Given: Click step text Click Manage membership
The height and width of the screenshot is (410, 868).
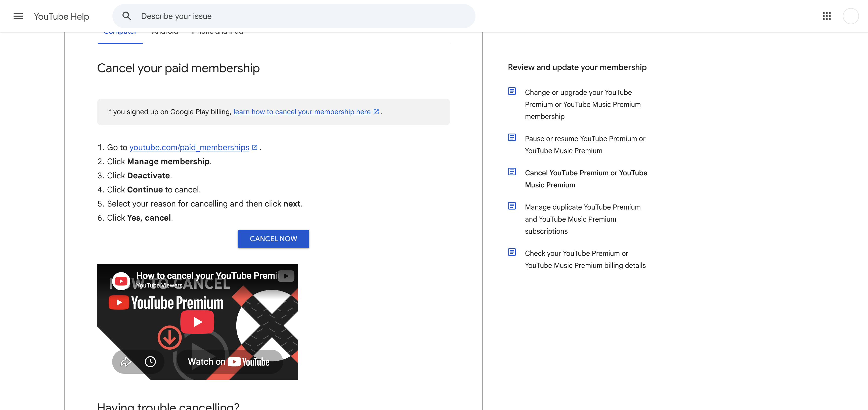Looking at the screenshot, I should pos(159,161).
